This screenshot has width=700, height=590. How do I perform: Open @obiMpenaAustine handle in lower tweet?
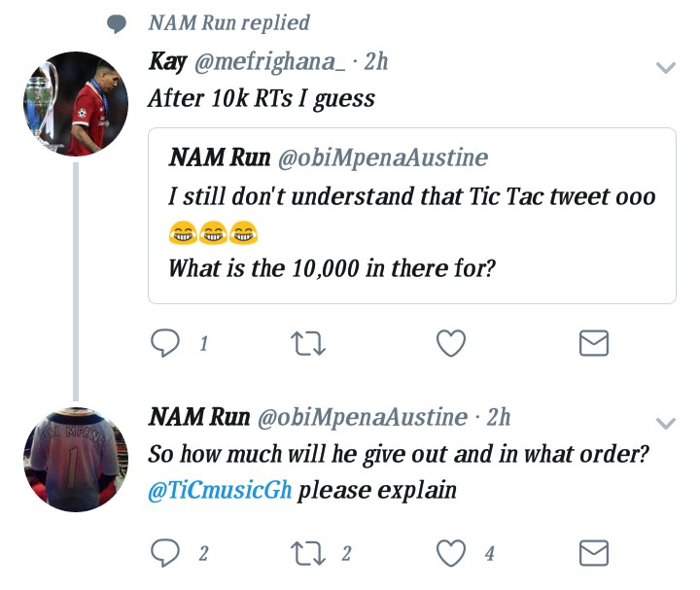pyautogui.click(x=363, y=417)
